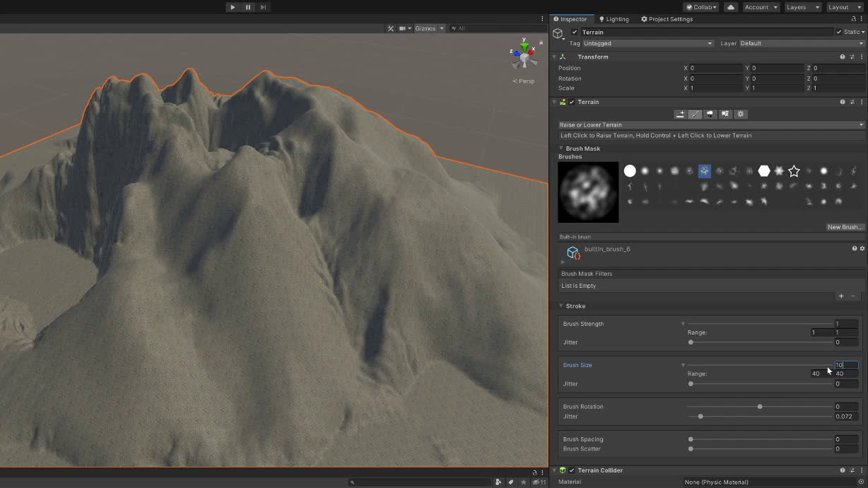The height and width of the screenshot is (488, 868).
Task: Toggle the Terrain object active checkbox
Action: 575,33
